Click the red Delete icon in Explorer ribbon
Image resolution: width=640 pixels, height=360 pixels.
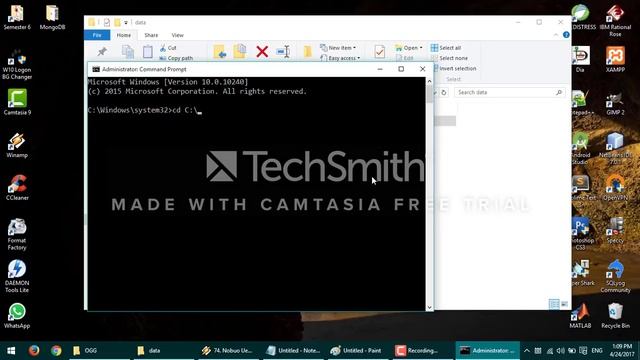[x=262, y=52]
